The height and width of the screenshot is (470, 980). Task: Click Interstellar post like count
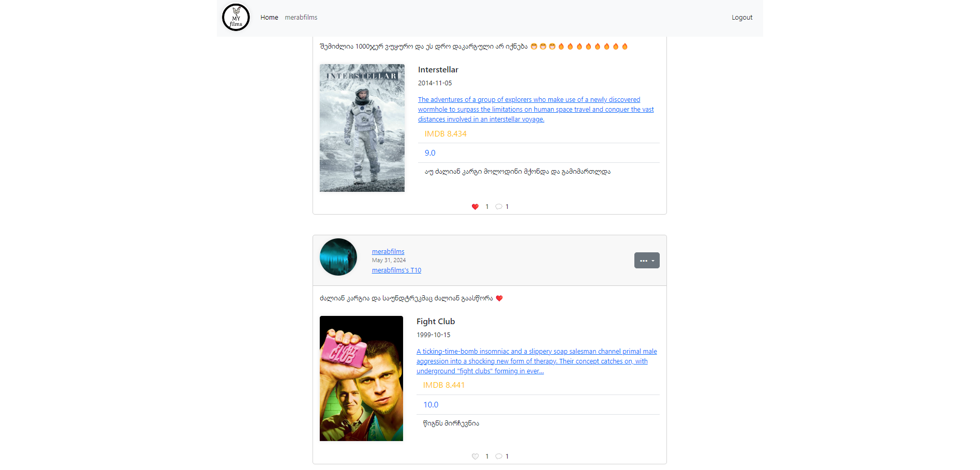tap(487, 207)
